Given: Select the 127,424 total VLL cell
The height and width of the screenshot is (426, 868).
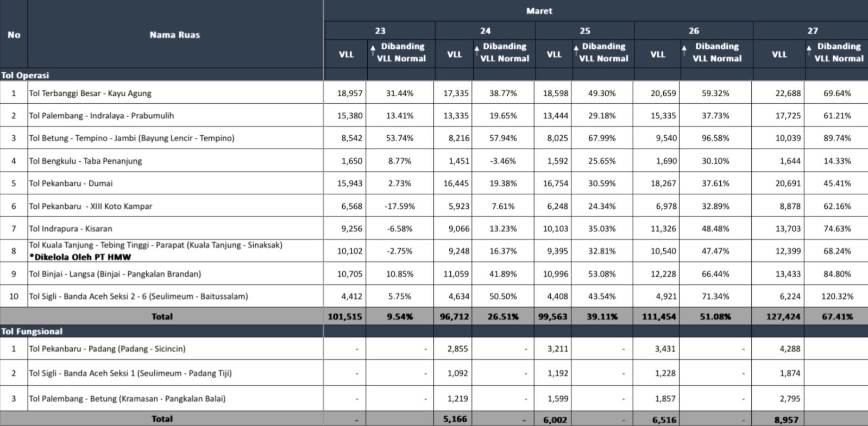Looking at the screenshot, I should 783,316.
